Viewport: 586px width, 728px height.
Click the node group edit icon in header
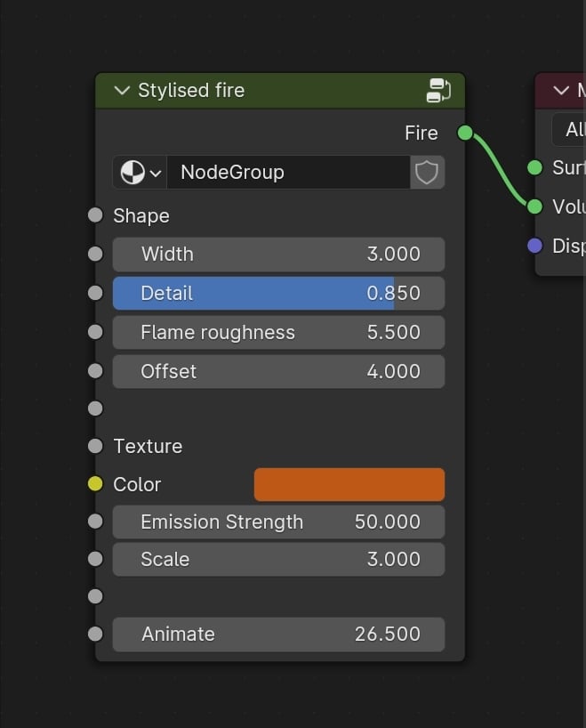click(438, 90)
